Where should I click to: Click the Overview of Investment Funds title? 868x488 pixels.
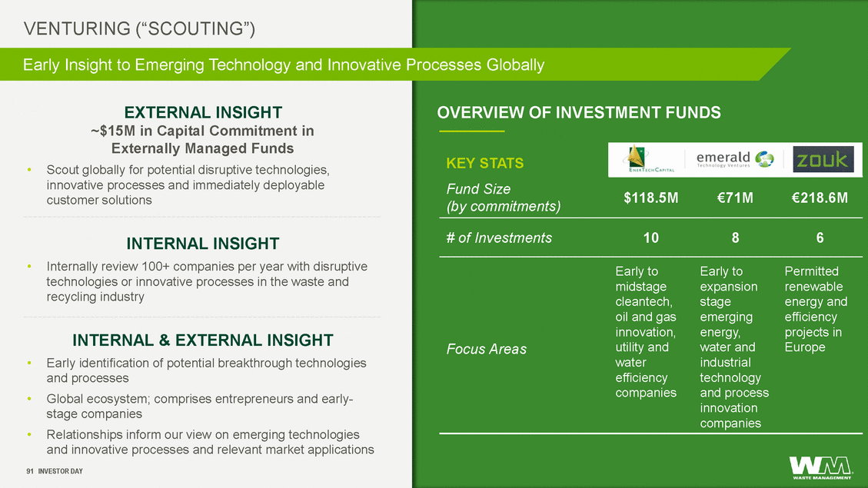(x=579, y=112)
